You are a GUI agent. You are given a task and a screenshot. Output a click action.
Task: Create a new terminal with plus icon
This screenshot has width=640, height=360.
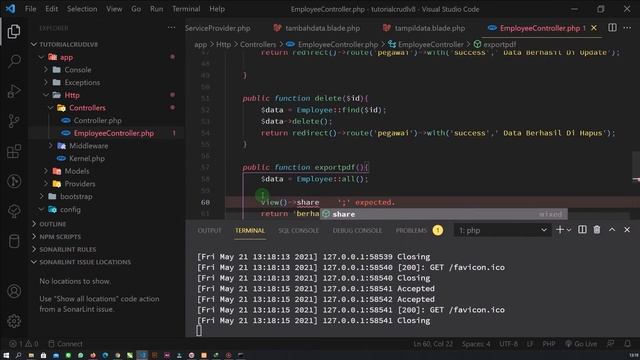[x=560, y=230]
